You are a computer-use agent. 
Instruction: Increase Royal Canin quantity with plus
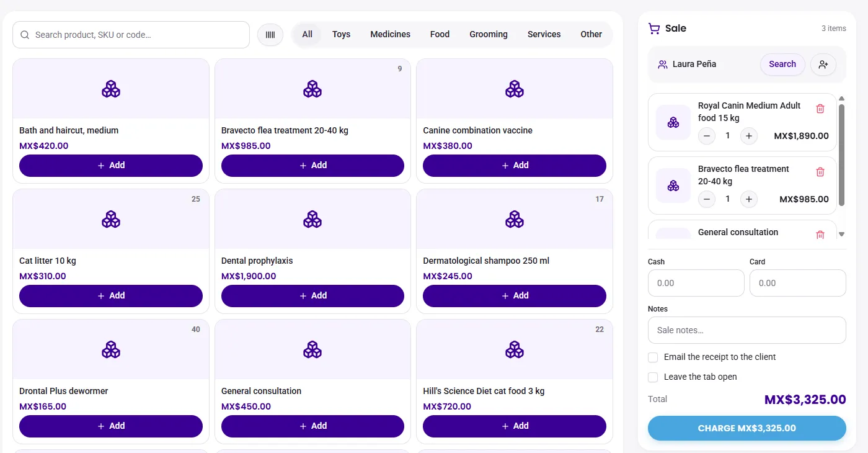tap(749, 136)
